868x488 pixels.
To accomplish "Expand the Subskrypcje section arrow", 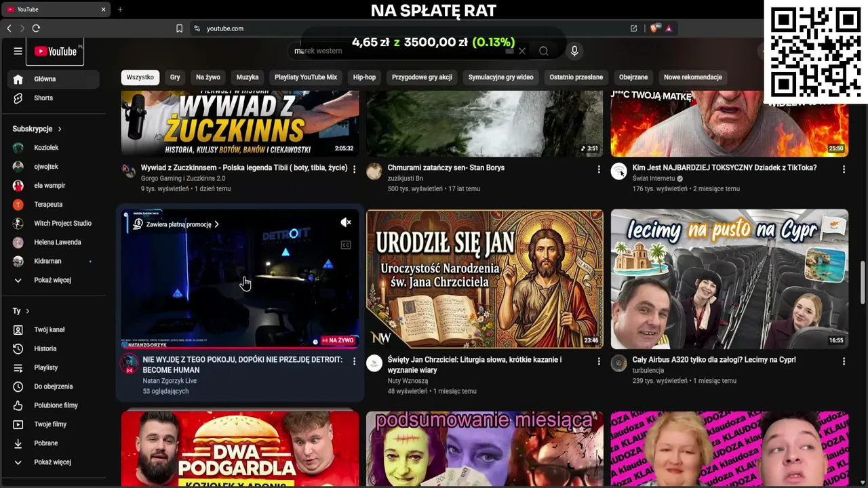I will point(60,129).
